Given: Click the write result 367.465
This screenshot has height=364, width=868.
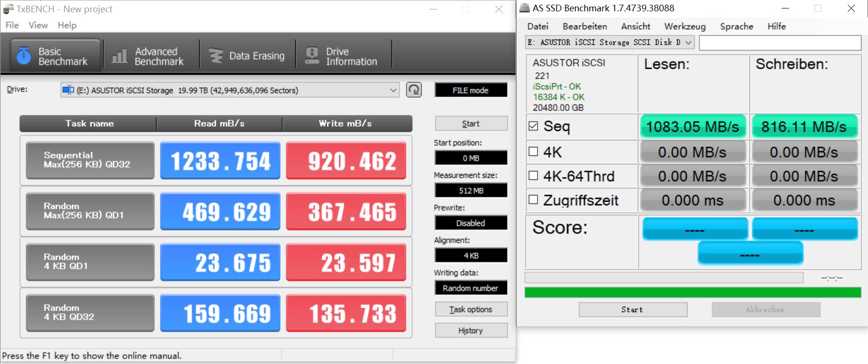Looking at the screenshot, I should point(346,211).
